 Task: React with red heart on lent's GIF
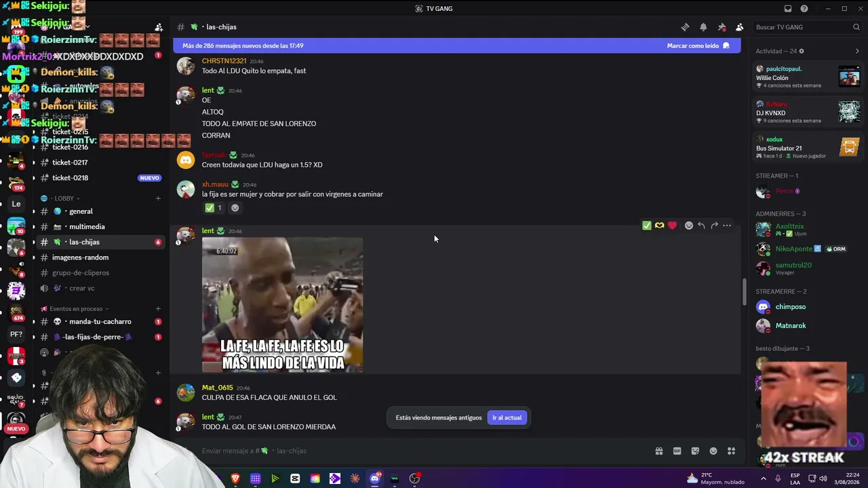click(x=672, y=226)
